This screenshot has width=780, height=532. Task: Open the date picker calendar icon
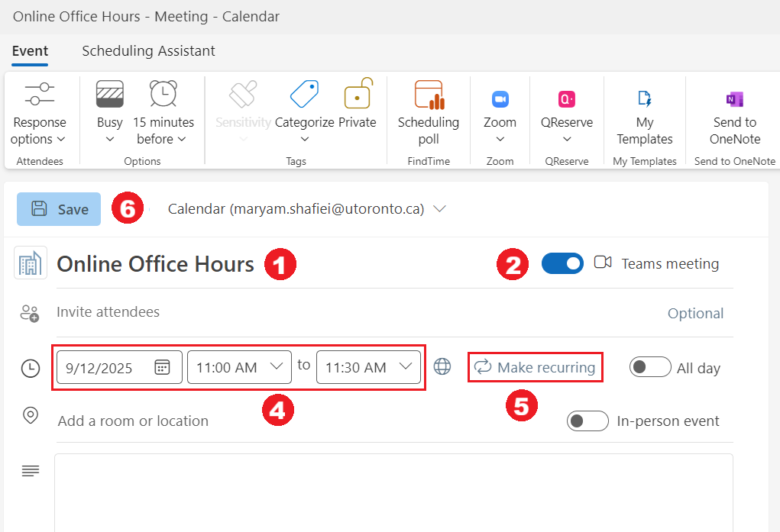point(163,366)
